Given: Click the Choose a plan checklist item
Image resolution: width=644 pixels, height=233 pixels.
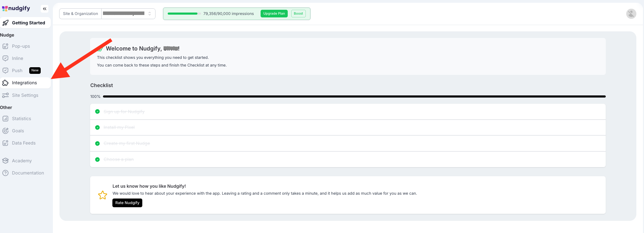Looking at the screenshot, I should (348, 160).
